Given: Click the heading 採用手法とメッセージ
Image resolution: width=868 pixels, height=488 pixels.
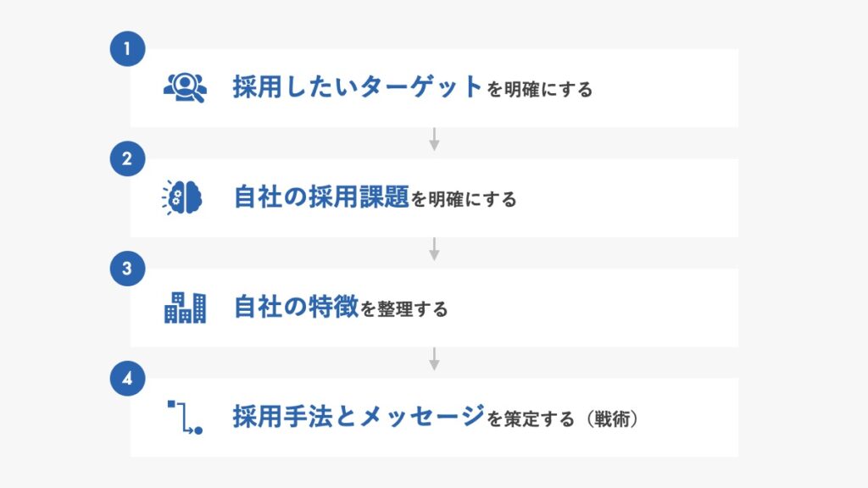Looking at the screenshot, I should pyautogui.click(x=359, y=416).
